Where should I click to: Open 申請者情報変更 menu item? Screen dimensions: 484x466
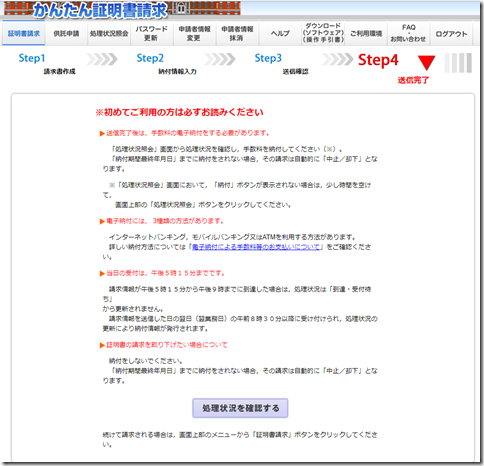coord(194,33)
